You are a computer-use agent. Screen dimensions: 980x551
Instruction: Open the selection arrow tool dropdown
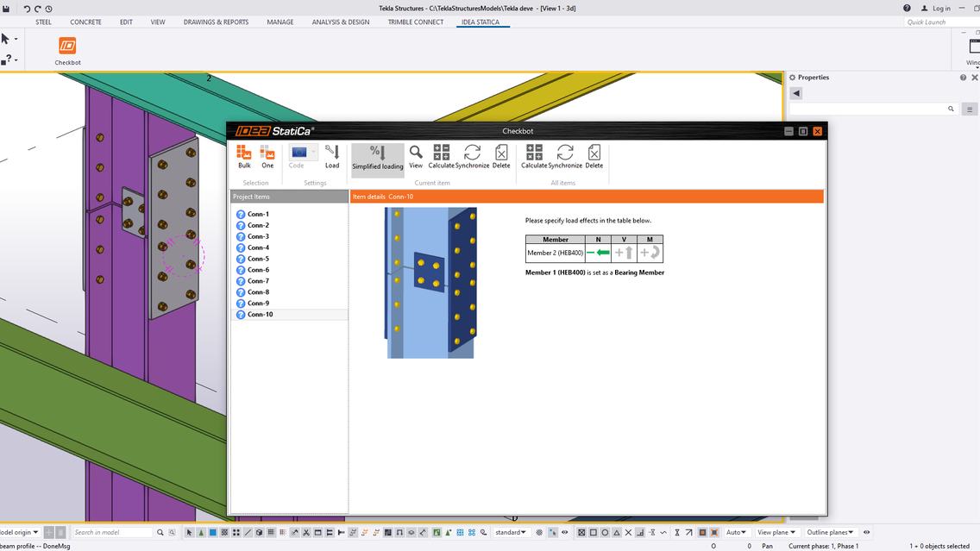pyautogui.click(x=16, y=40)
